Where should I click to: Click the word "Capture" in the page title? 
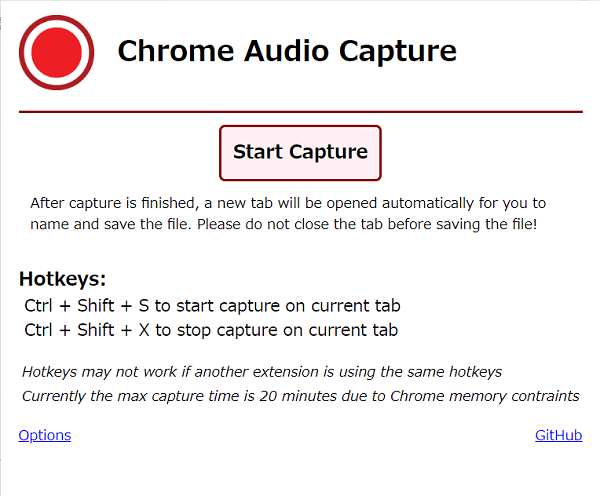click(401, 51)
